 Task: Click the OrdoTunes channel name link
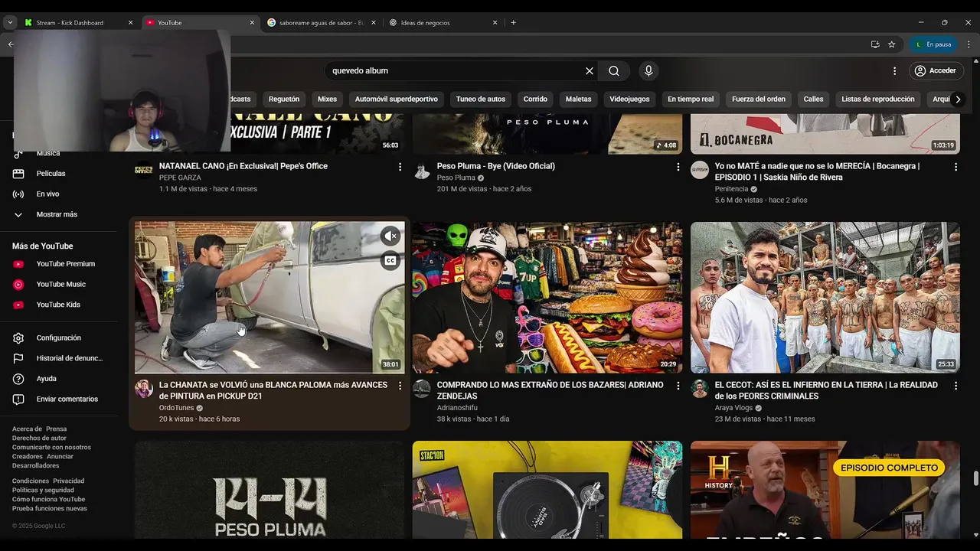(176, 408)
